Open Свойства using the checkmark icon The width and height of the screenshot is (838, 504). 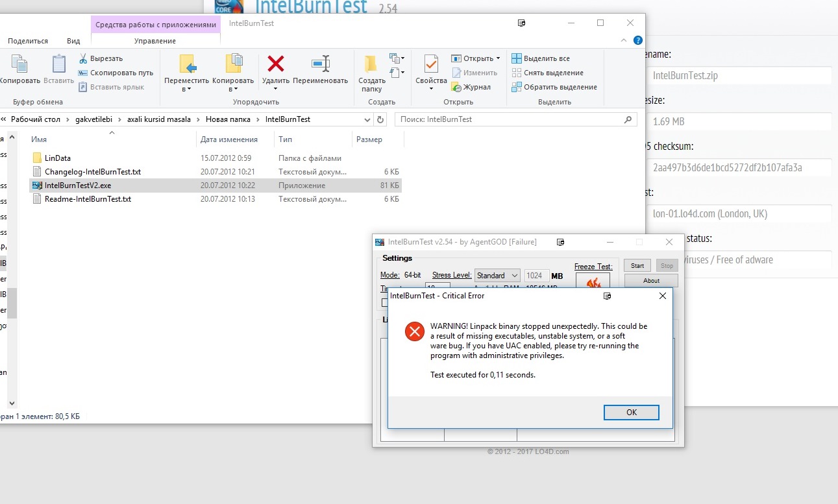431,64
